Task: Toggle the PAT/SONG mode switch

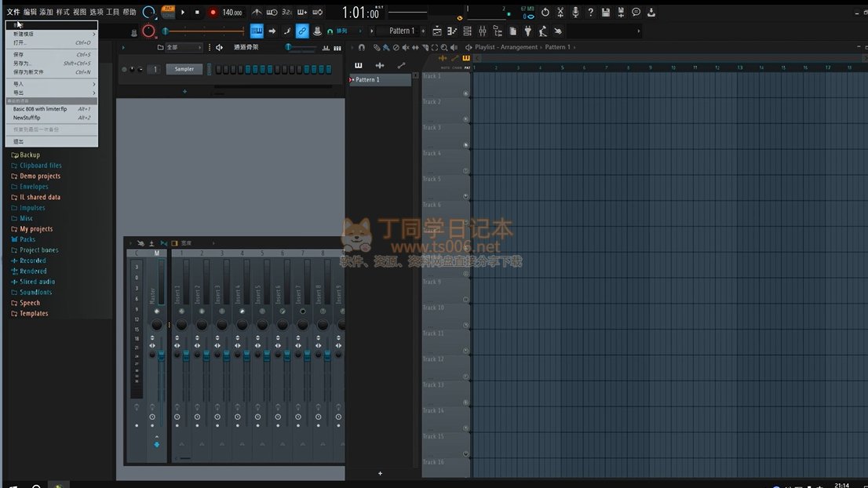Action: pyautogui.click(x=168, y=13)
